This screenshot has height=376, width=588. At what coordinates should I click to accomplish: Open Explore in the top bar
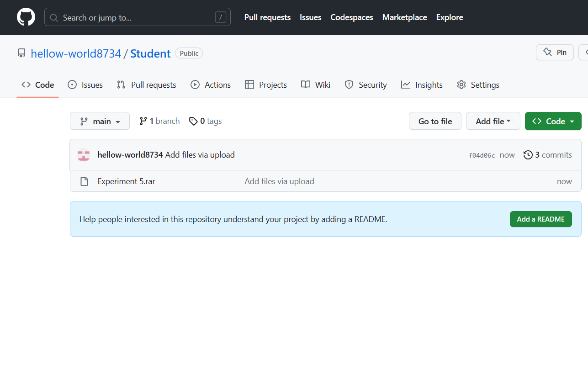click(x=450, y=17)
